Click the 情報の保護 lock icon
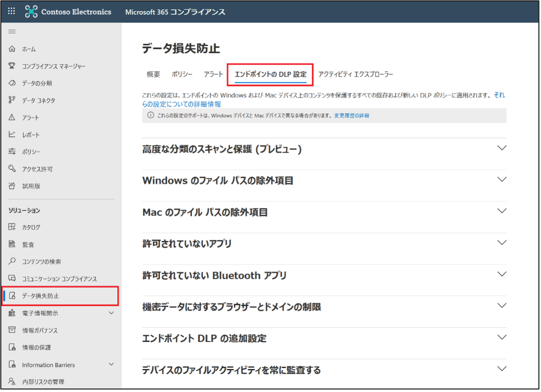The height and width of the screenshot is (392, 541). point(12,347)
